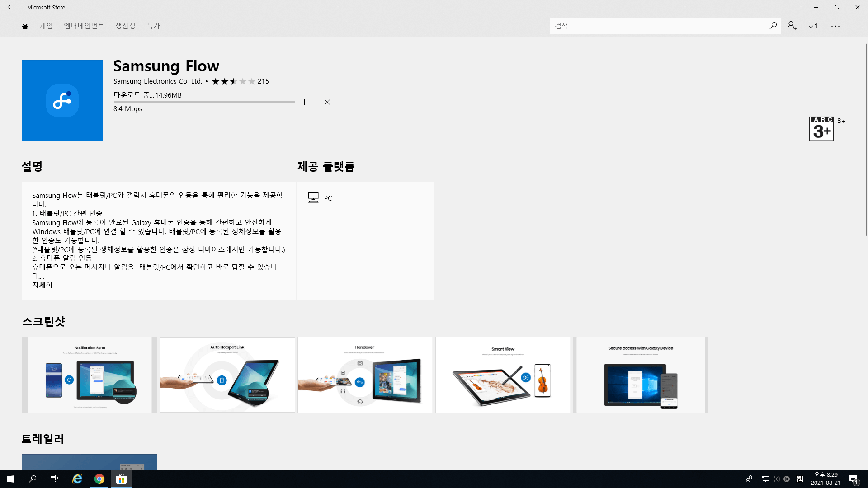Expand description with 자세히 link
This screenshot has width=868, height=488.
tap(42, 285)
